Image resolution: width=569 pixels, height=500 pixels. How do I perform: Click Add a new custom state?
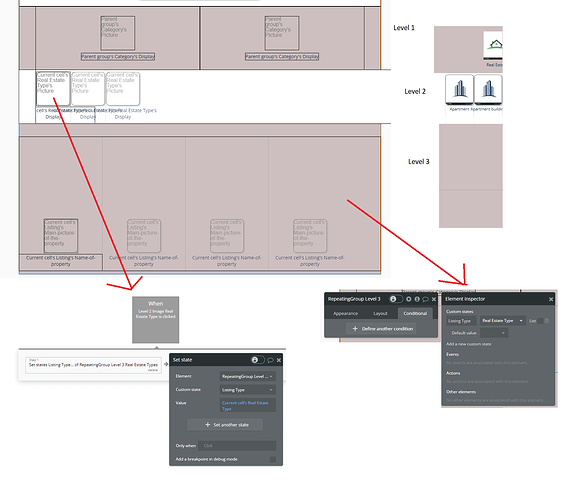click(x=468, y=344)
